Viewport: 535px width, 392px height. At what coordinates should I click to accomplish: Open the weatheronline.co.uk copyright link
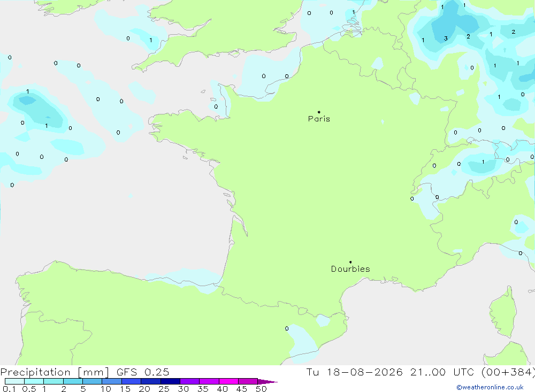point(490,387)
